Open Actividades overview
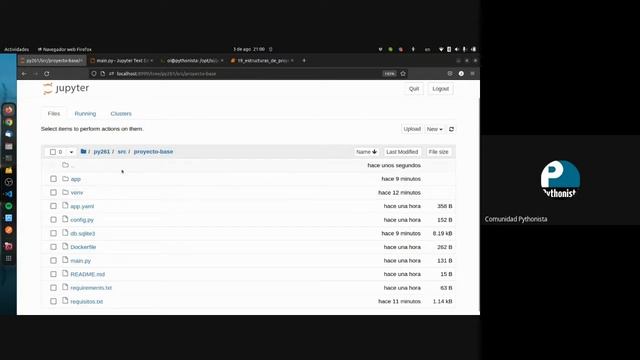This screenshot has width=640, height=360. click(x=17, y=49)
